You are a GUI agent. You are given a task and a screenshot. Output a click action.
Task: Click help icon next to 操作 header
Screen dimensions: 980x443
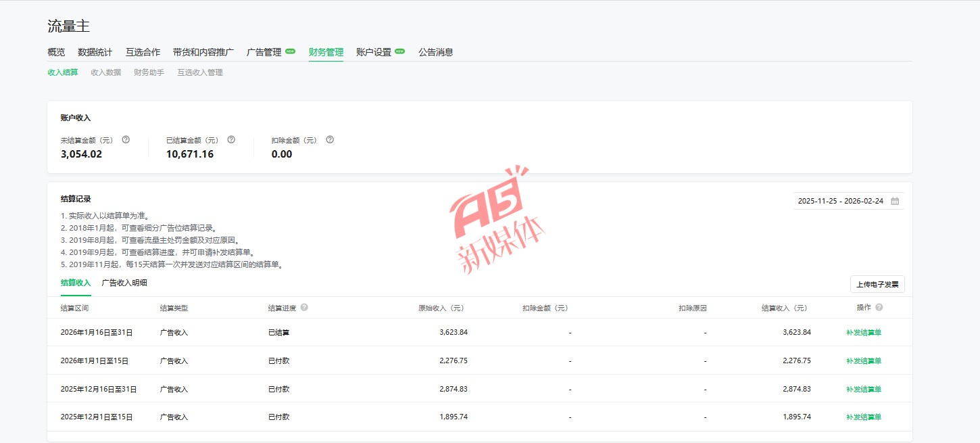click(879, 308)
